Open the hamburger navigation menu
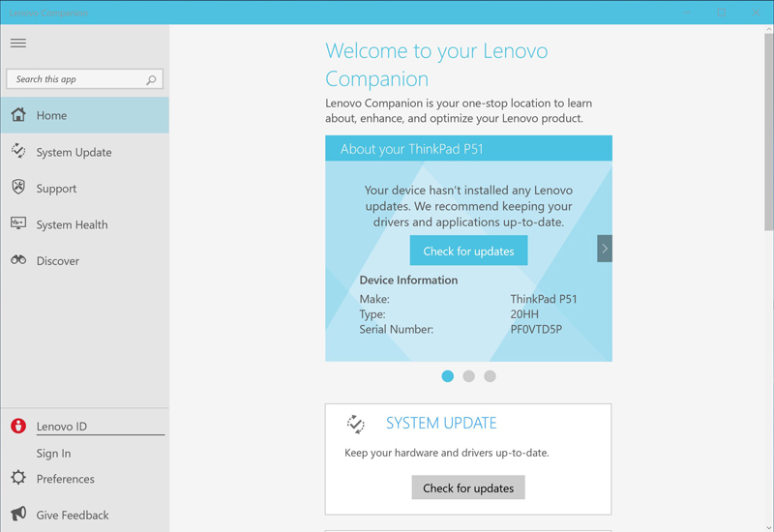 18,43
